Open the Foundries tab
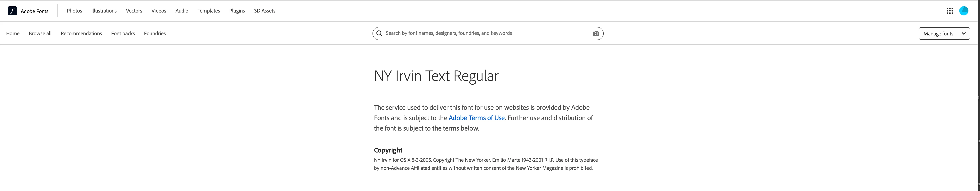The width and height of the screenshot is (980, 191). tap(155, 34)
